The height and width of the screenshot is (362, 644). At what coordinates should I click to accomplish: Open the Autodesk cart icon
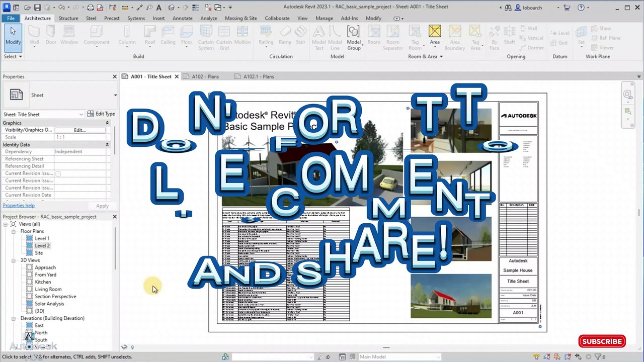[567, 8]
